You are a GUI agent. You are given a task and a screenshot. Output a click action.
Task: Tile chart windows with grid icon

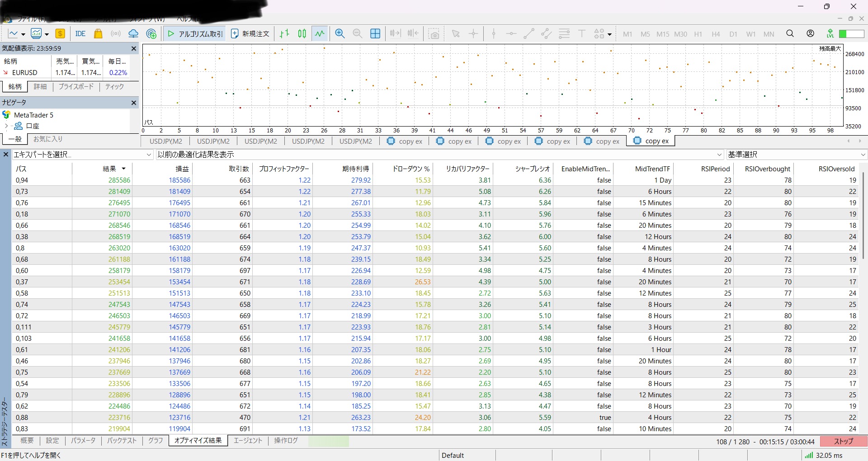(x=375, y=33)
